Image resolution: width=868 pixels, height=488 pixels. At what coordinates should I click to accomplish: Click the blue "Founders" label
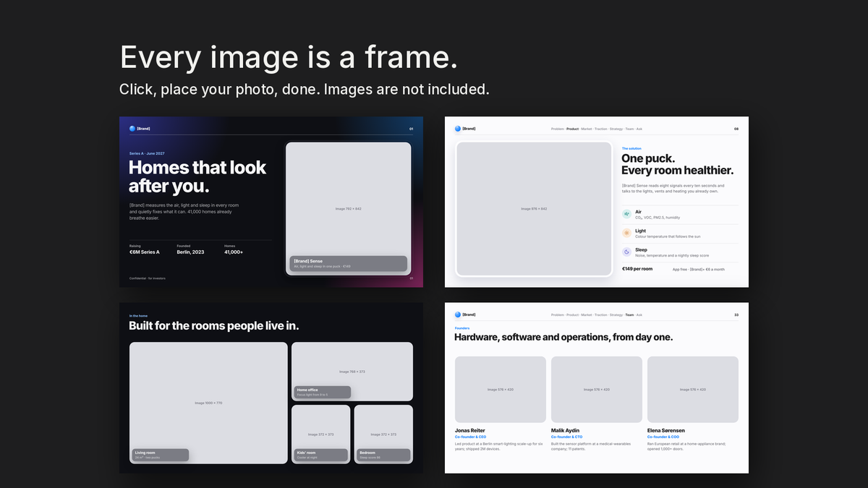coord(462,328)
